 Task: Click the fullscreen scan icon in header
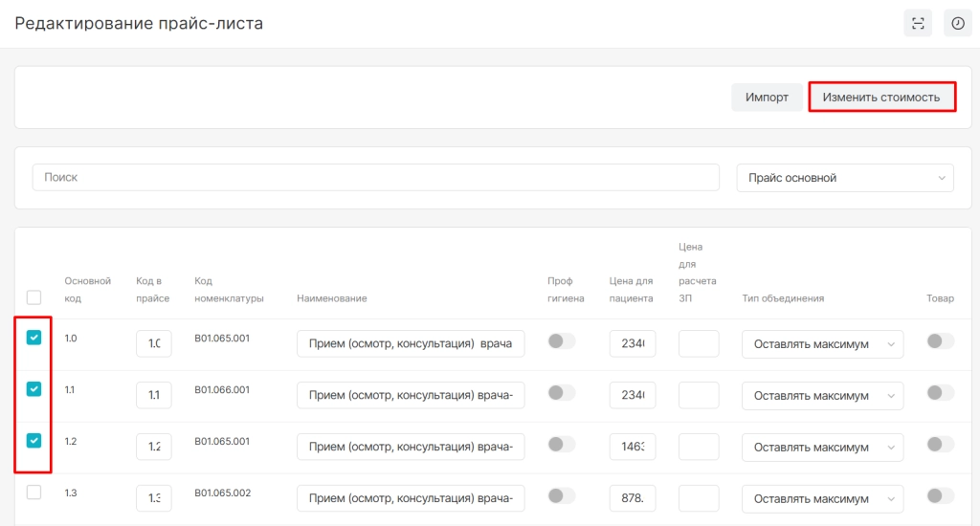(x=918, y=24)
